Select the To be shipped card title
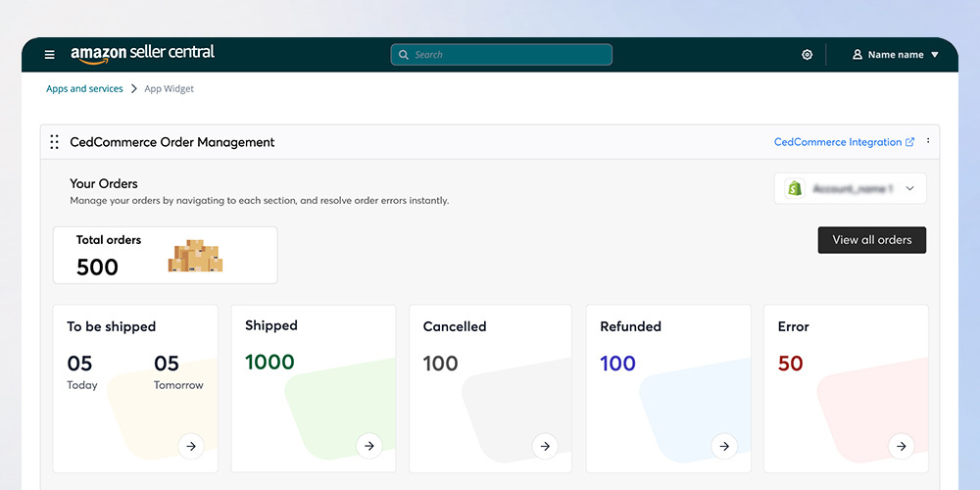This screenshot has height=490, width=980. (112, 326)
